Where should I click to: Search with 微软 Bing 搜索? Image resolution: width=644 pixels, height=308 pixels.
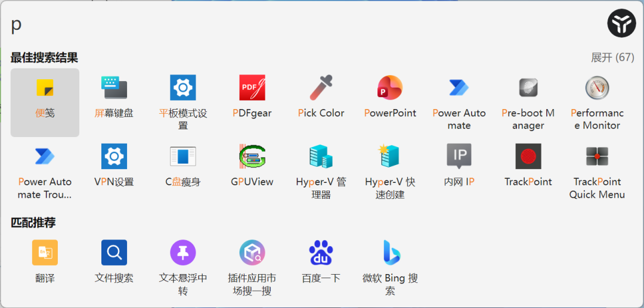[390, 267]
